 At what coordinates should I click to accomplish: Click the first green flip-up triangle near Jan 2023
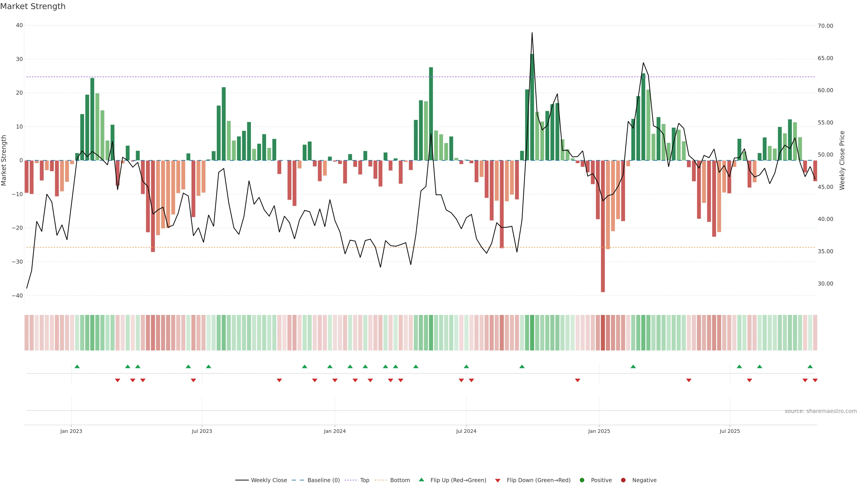(x=77, y=366)
